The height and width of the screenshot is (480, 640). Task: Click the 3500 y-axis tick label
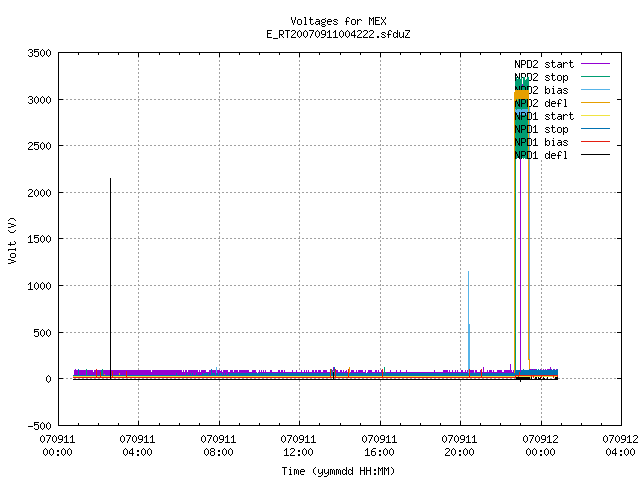pos(40,53)
